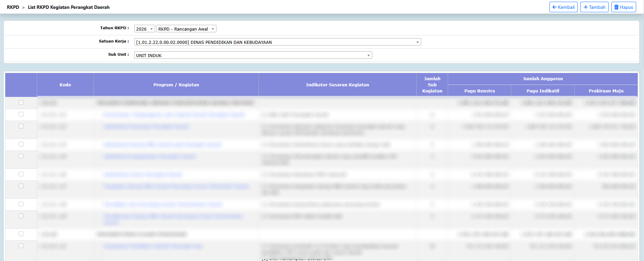Open the Tahun RKPD 2026 year dropdown
This screenshot has width=644, height=261.
click(x=145, y=29)
